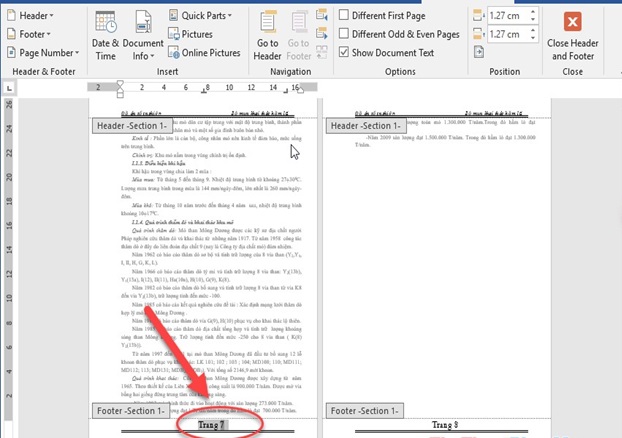The height and width of the screenshot is (438, 622).
Task: Jump to the previous section header
Action: 322,15
